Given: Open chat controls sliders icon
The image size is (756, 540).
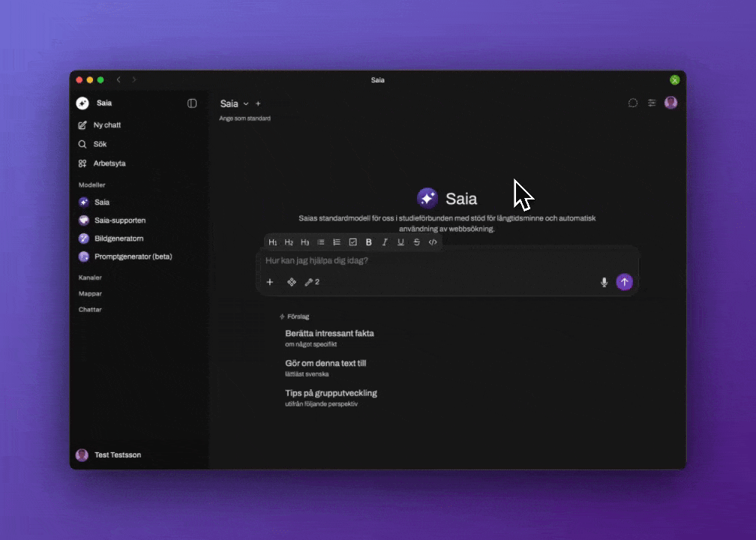Looking at the screenshot, I should tap(652, 103).
